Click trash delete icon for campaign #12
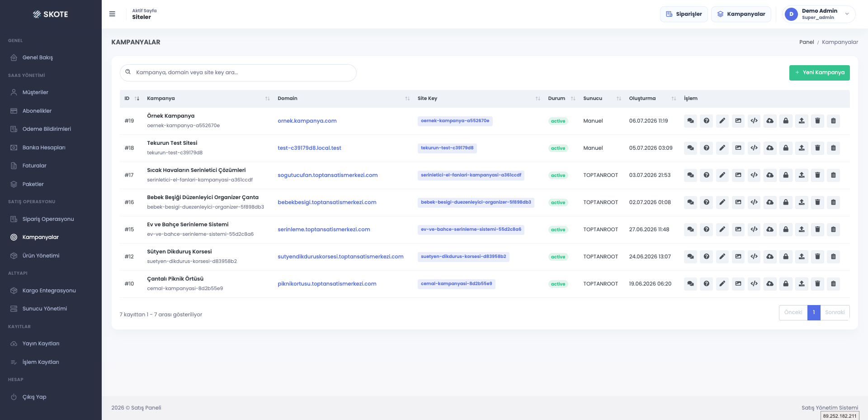 (817, 257)
